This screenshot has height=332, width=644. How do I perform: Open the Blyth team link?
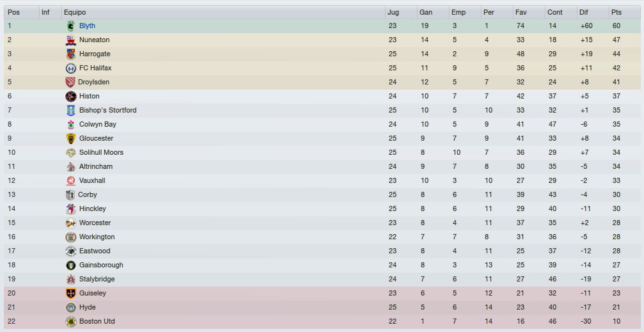87,26
